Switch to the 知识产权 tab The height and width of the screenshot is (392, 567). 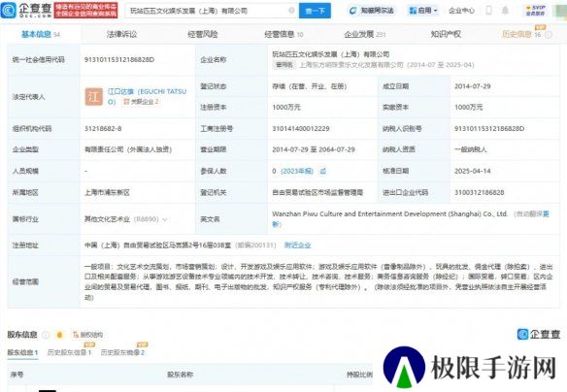(x=446, y=34)
